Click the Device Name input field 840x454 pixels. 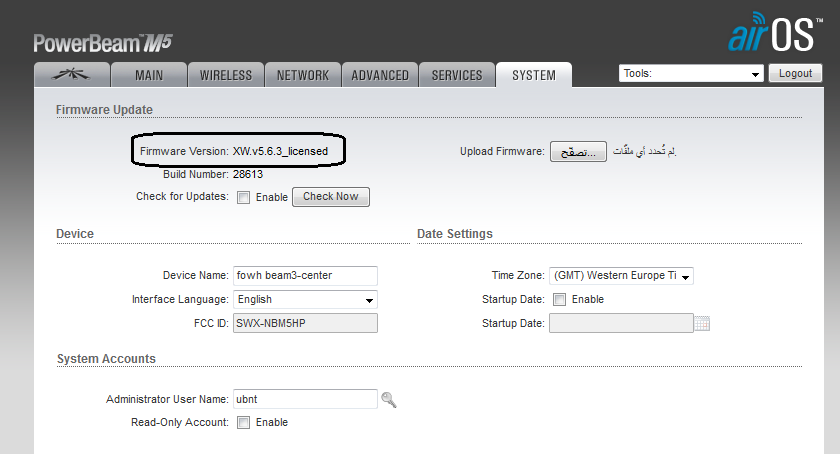[305, 276]
